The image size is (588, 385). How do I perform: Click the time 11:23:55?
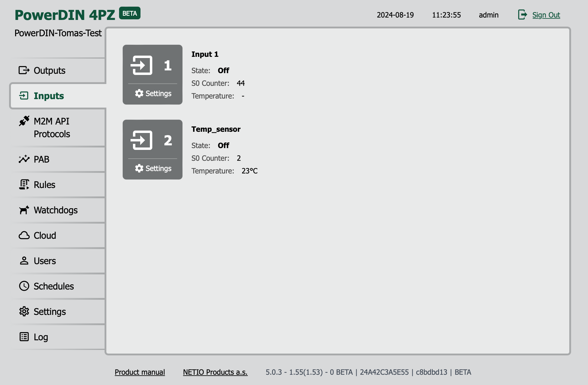446,15
